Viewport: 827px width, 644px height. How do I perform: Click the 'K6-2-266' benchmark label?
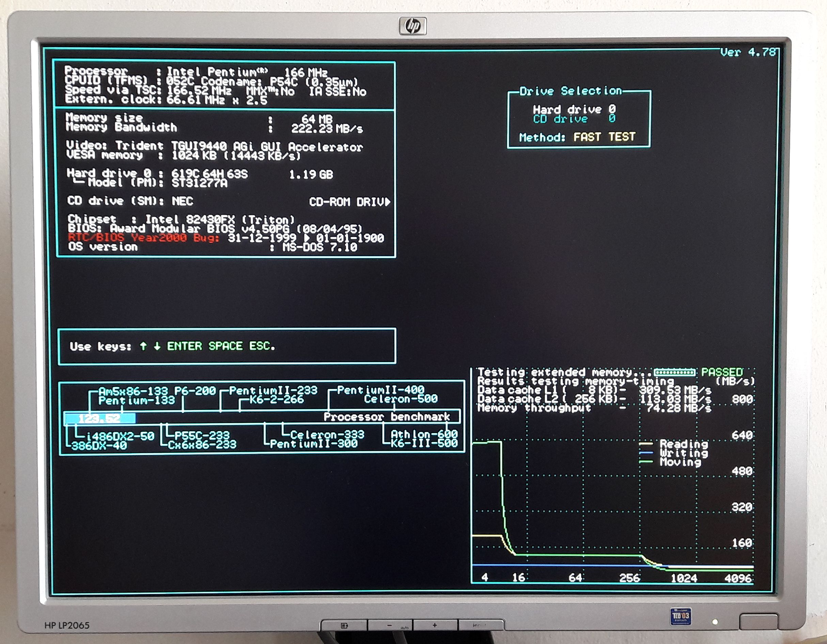click(x=277, y=399)
